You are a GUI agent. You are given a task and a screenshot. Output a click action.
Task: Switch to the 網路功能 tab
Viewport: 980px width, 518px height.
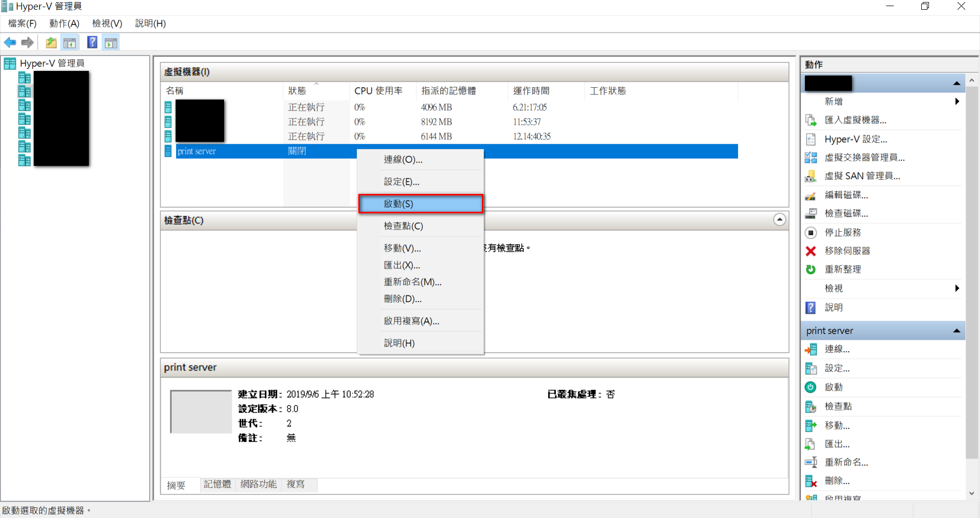(258, 484)
